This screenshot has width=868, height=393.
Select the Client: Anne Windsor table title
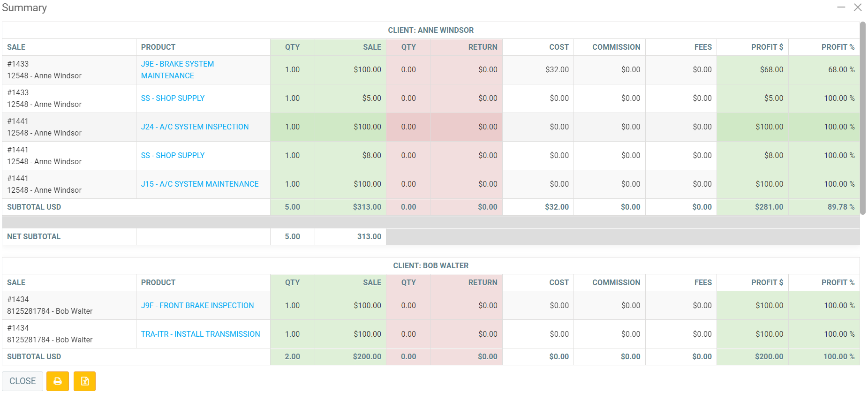pyautogui.click(x=430, y=30)
